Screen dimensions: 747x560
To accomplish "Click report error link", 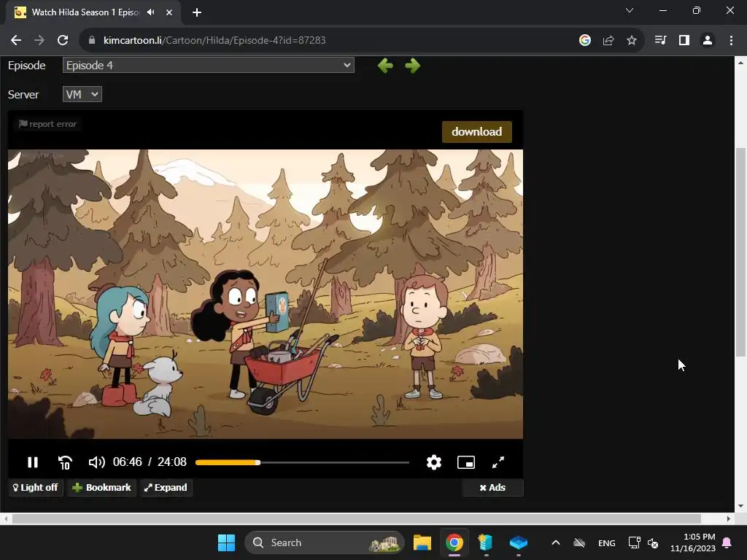I will coord(47,124).
